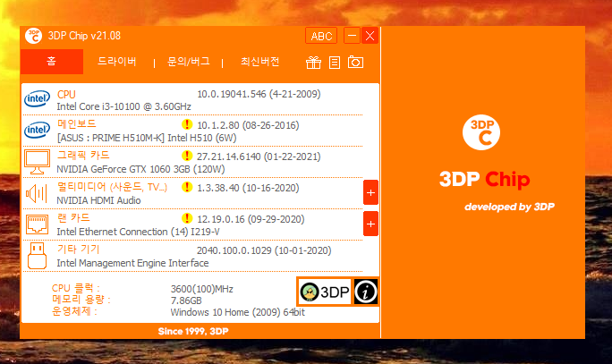Click the ABC language button

pos(321,36)
